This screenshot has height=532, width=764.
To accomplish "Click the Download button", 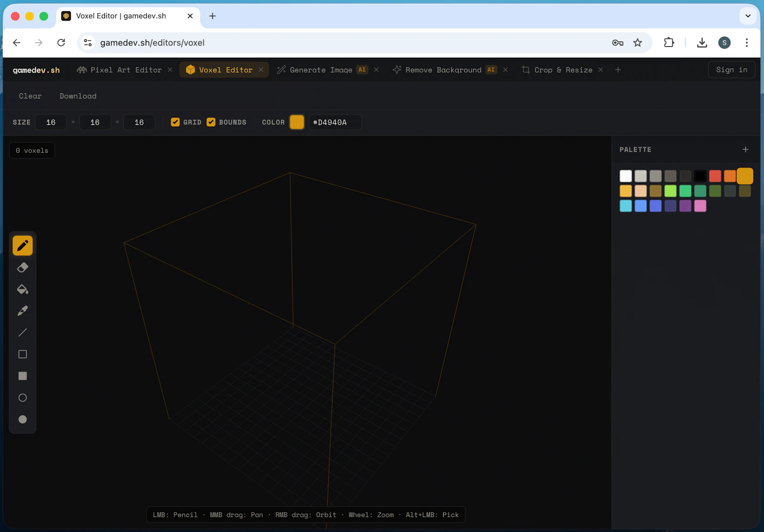I will pos(77,96).
